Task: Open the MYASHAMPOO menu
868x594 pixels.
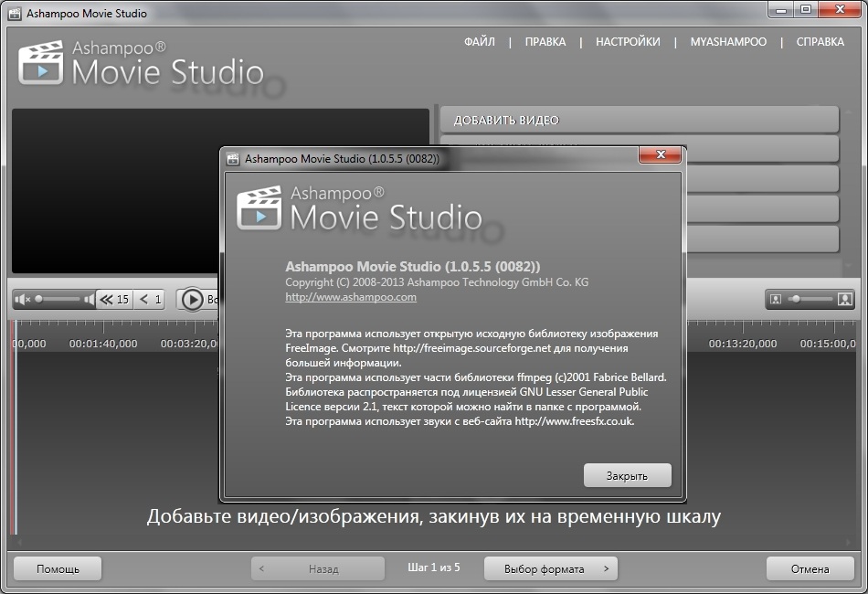Action: 728,42
